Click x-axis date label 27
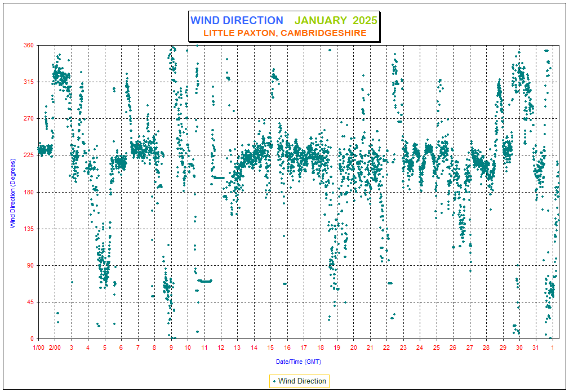Viewport: 569px width, 392px height. tap(470, 348)
